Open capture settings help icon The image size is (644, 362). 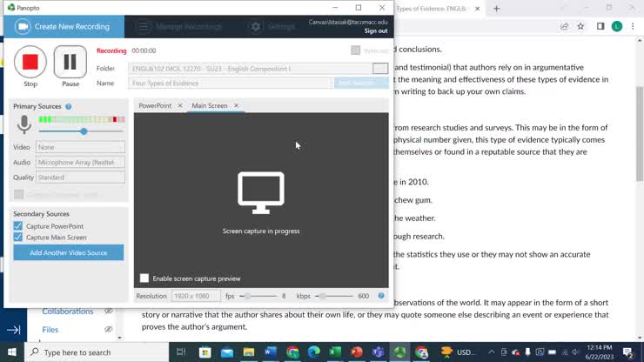381,296
